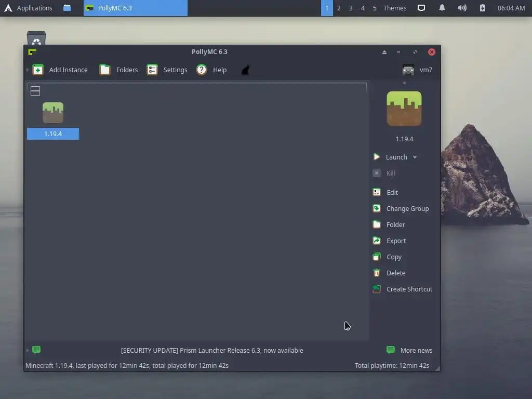Open the file manager icon in top panel

(67, 8)
